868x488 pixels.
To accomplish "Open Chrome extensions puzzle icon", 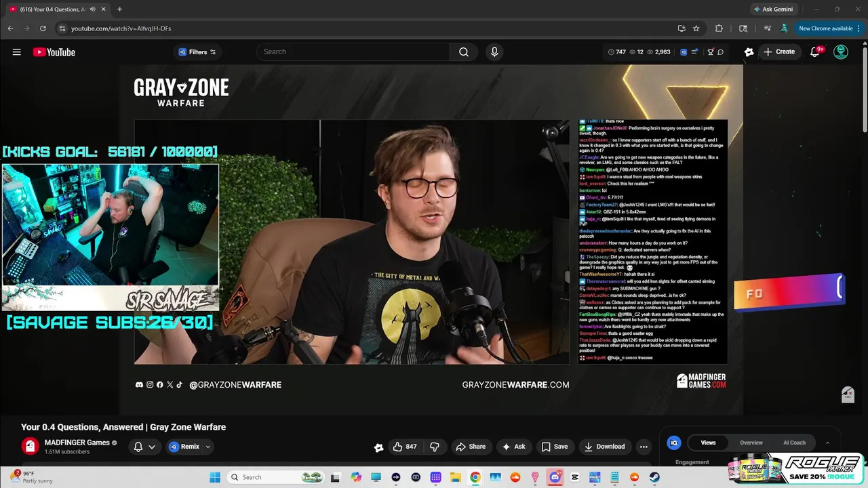I will [x=719, y=28].
